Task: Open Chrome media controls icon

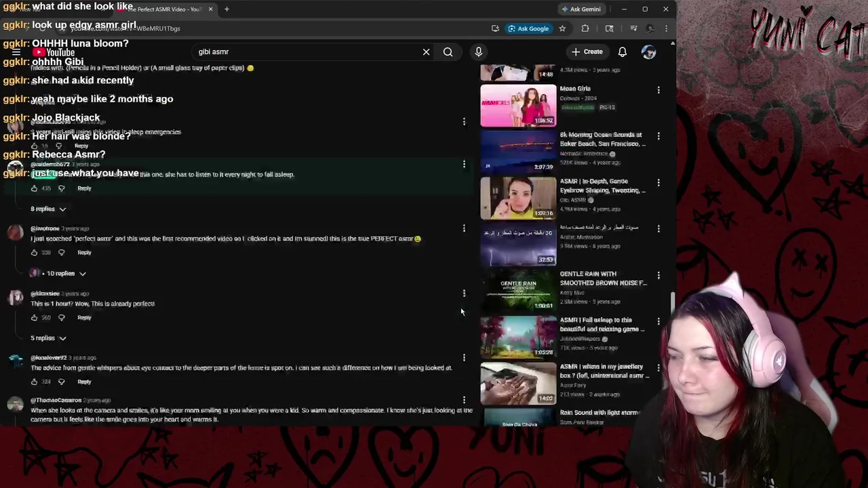Action: (633, 28)
